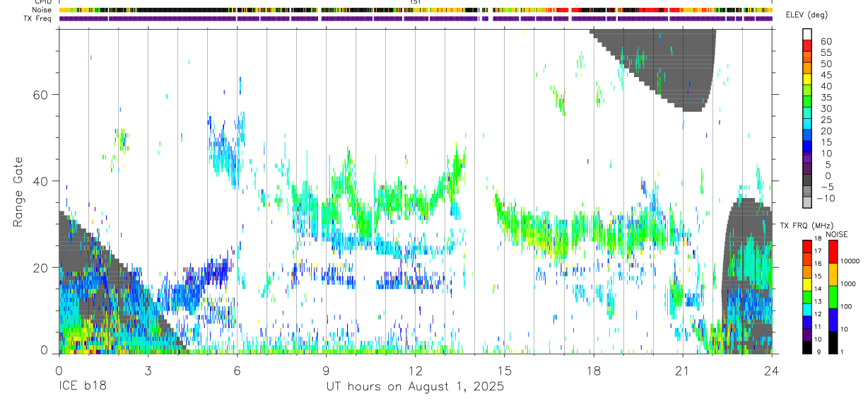This screenshot has height=401, width=868.
Task: Click the white top segment of ELEV color bar
Action: coord(807,34)
